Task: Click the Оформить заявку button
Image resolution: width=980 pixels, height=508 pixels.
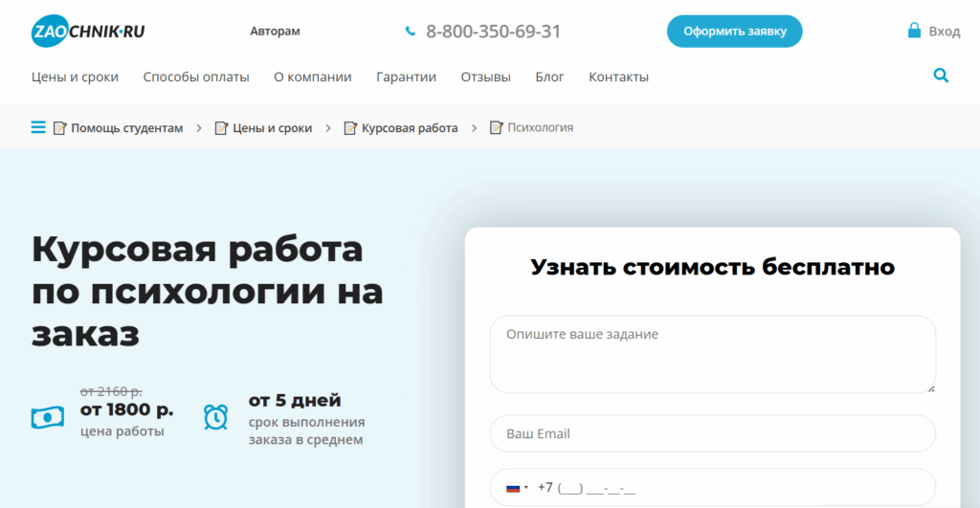Action: tap(734, 32)
